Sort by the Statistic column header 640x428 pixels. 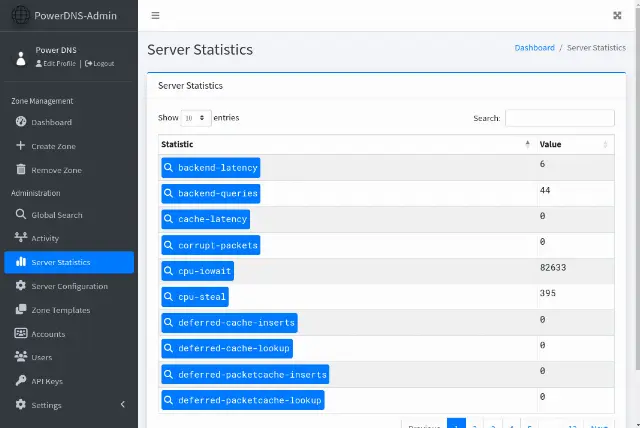click(347, 144)
